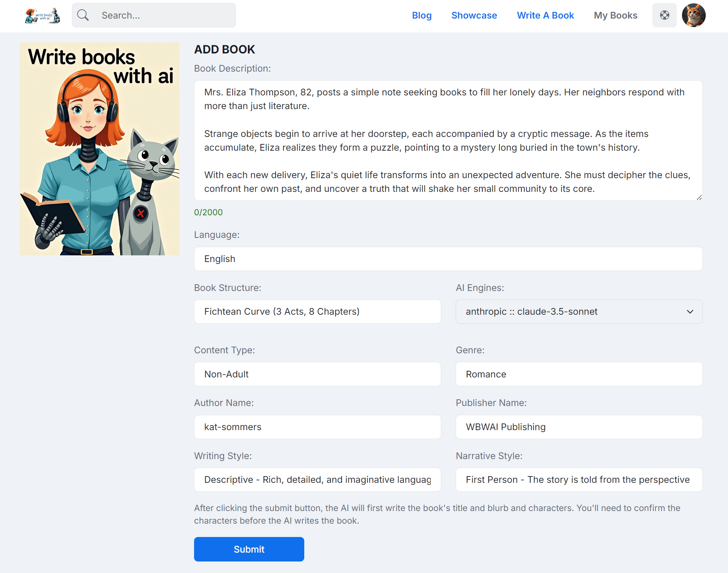Click the Language label
728x573 pixels.
click(x=217, y=235)
